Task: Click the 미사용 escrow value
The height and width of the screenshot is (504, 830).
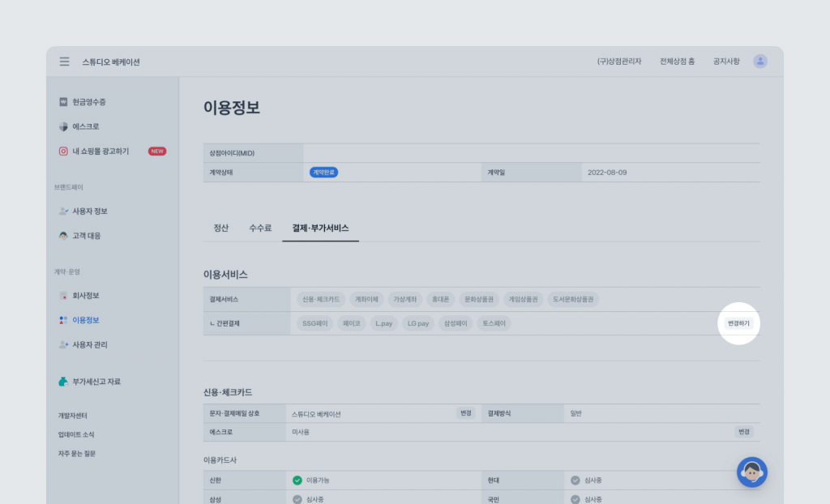Action: 301,432
